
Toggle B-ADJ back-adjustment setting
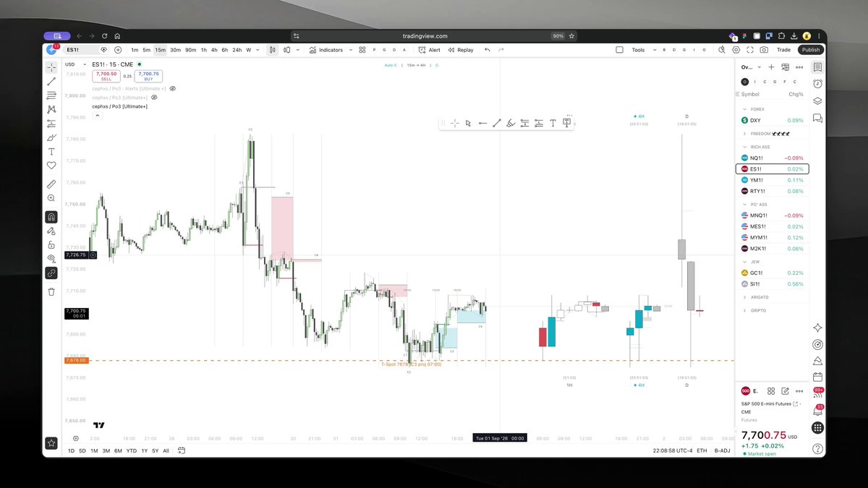click(722, 450)
